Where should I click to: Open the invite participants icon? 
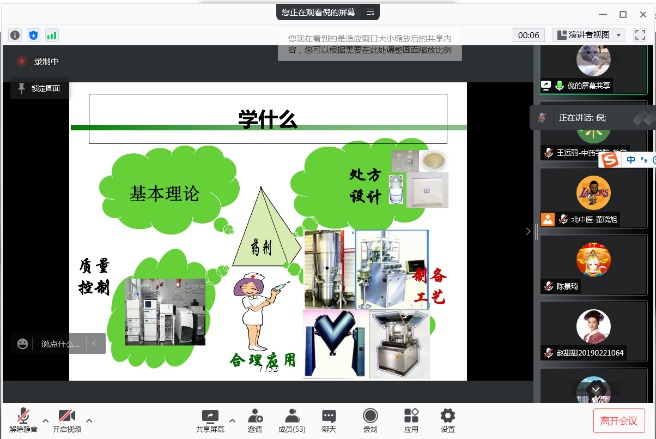point(254,417)
